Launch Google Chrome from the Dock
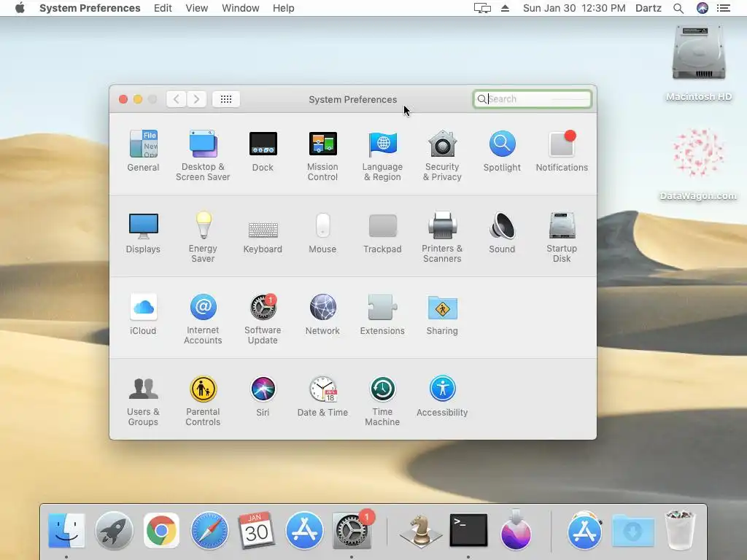Screen dimensions: 747x560 [x=161, y=530]
